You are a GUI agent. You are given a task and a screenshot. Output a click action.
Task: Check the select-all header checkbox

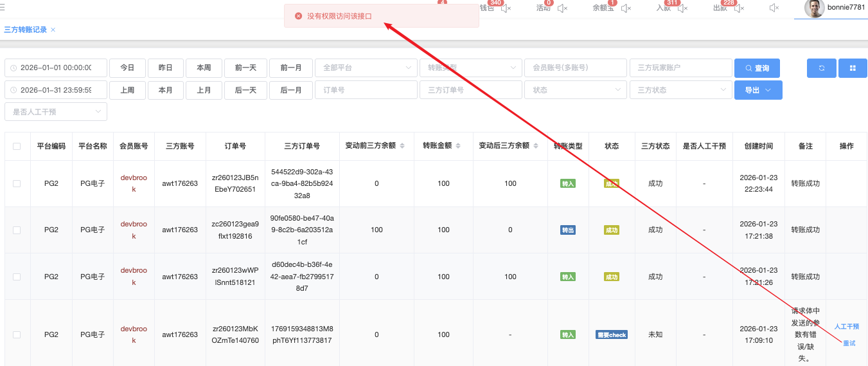17,146
